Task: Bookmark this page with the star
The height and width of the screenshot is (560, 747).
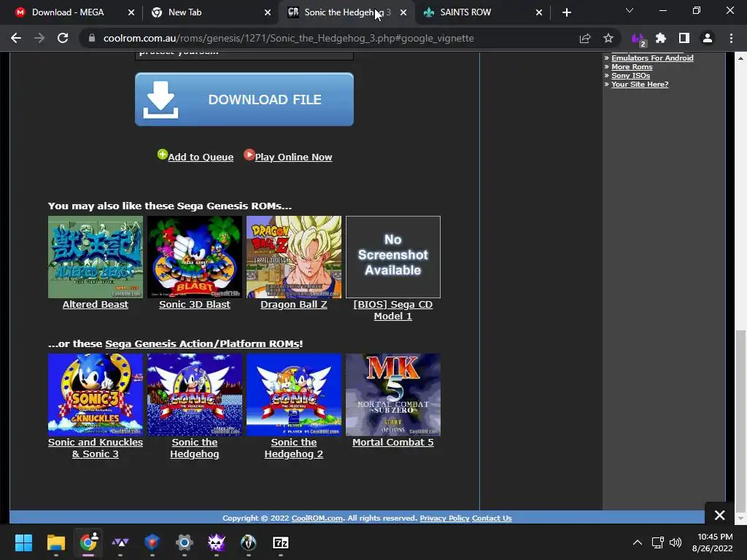Action: 608,38
